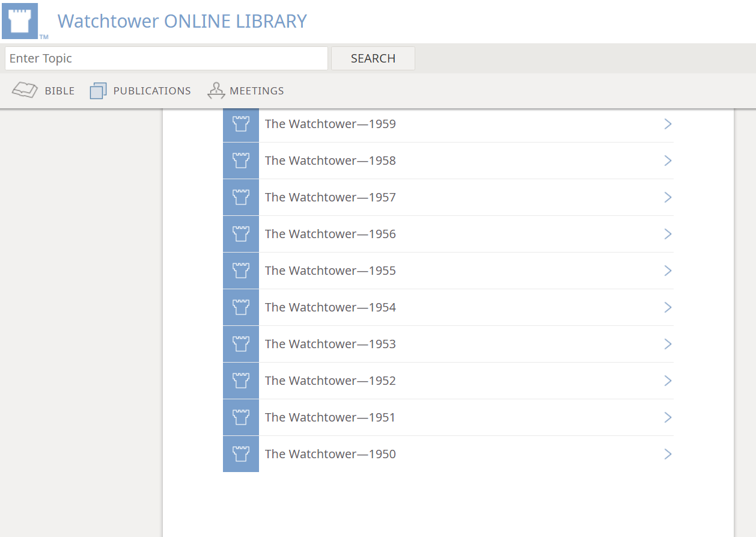Image resolution: width=756 pixels, height=537 pixels.
Task: Expand chevron for The Watchtower—1956
Action: [668, 234]
